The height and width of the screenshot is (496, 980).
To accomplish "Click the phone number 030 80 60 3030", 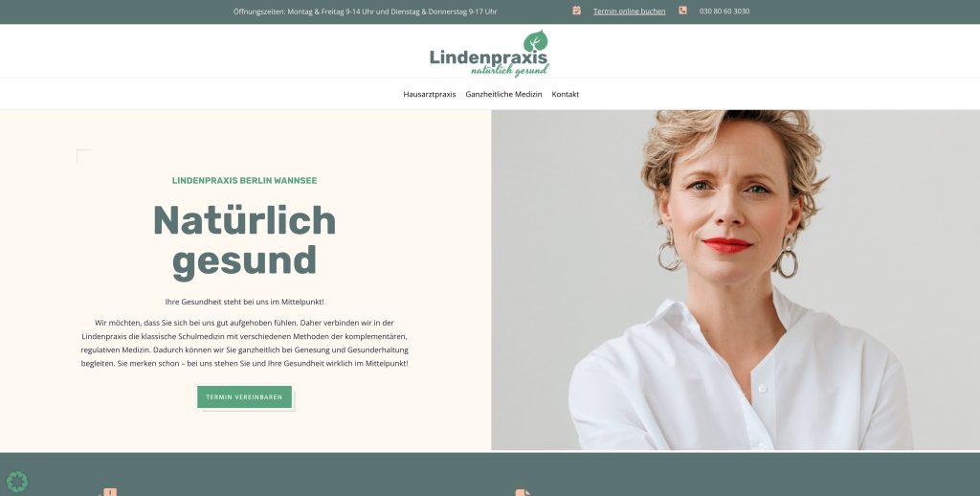I will (724, 11).
